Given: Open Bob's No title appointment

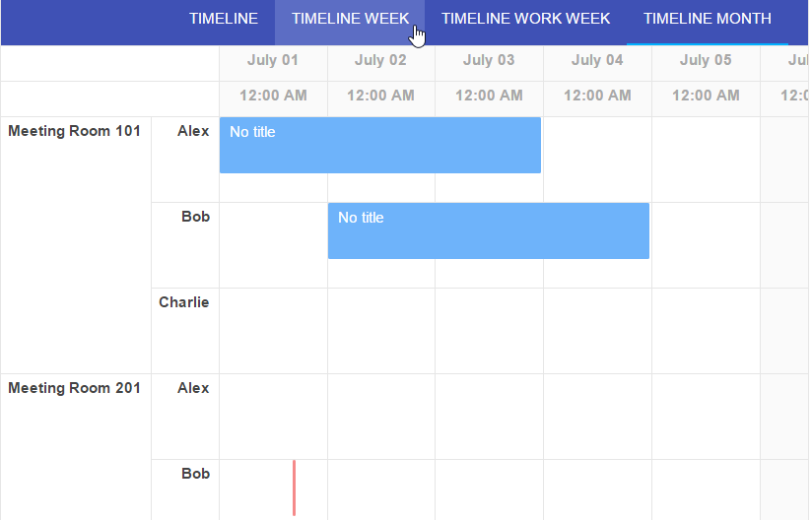Looking at the screenshot, I should [x=489, y=230].
